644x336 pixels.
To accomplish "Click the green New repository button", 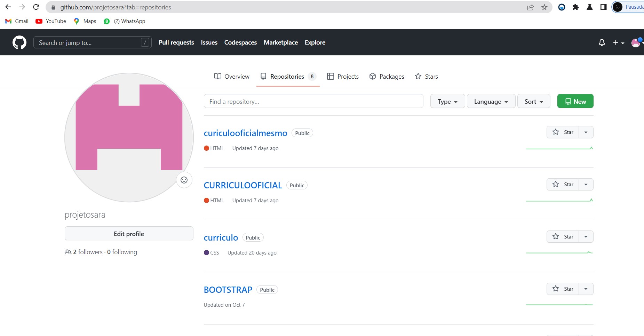I will [x=575, y=101].
